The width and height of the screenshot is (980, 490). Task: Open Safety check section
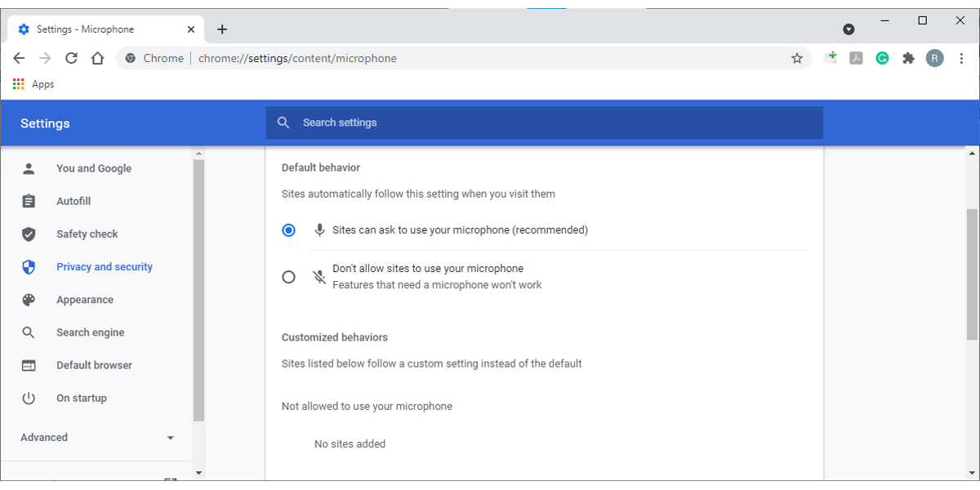tap(87, 234)
